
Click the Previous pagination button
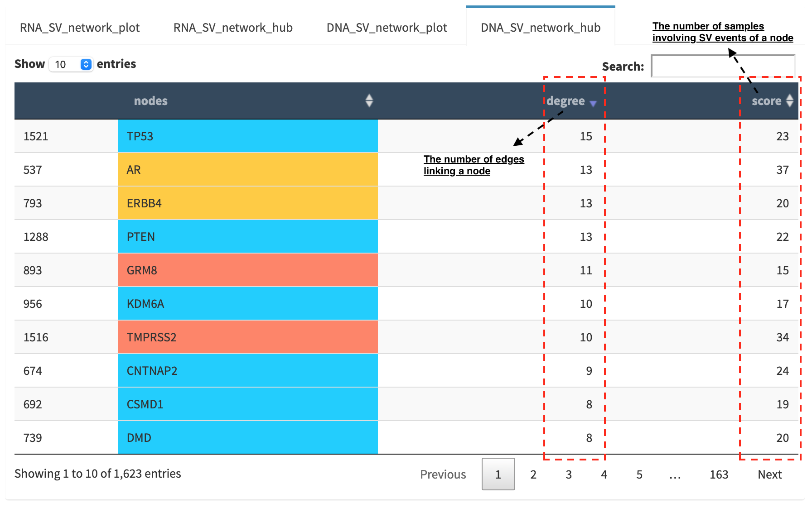pyautogui.click(x=443, y=474)
